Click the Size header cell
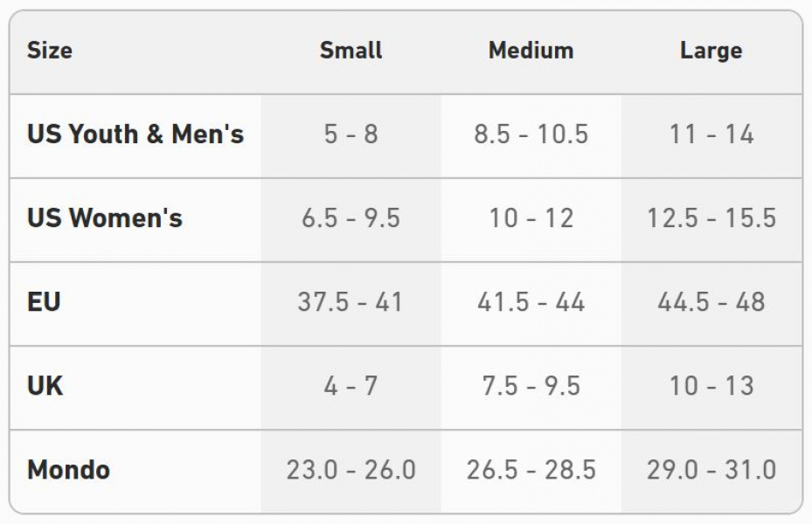Screen dimensions: 812x524 point(50,51)
